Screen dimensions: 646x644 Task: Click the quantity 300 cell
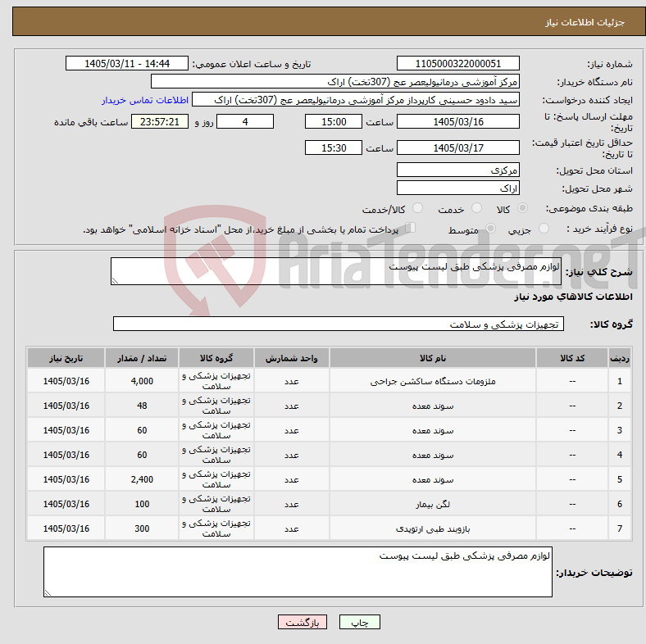pos(142,528)
